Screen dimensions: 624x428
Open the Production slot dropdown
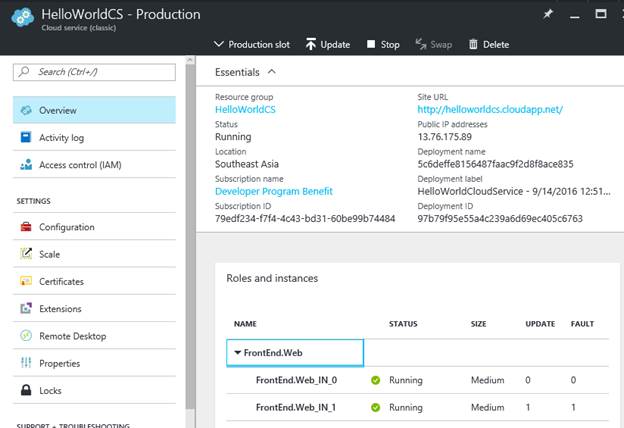pos(252,44)
